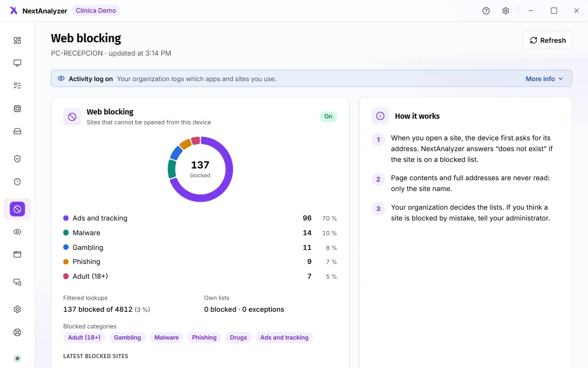Image resolution: width=588 pixels, height=368 pixels.
Task: Open the lifebuoy support icon in sidebar
Action: [17, 332]
